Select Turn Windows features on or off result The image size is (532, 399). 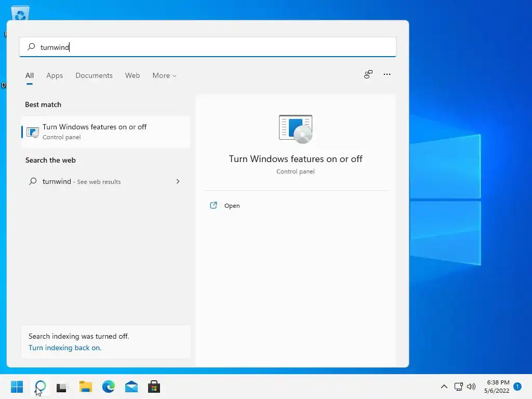[105, 131]
